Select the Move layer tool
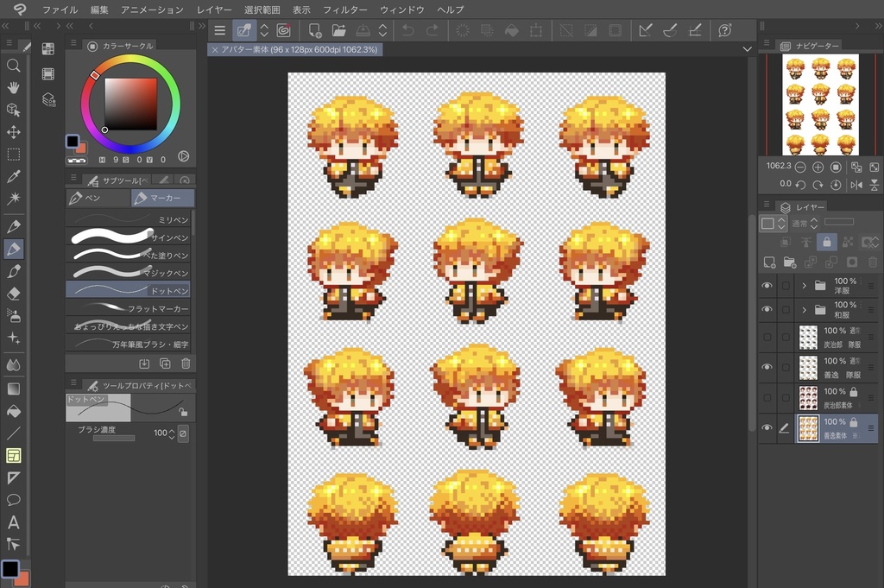The width and height of the screenshot is (884, 588). pos(13,132)
